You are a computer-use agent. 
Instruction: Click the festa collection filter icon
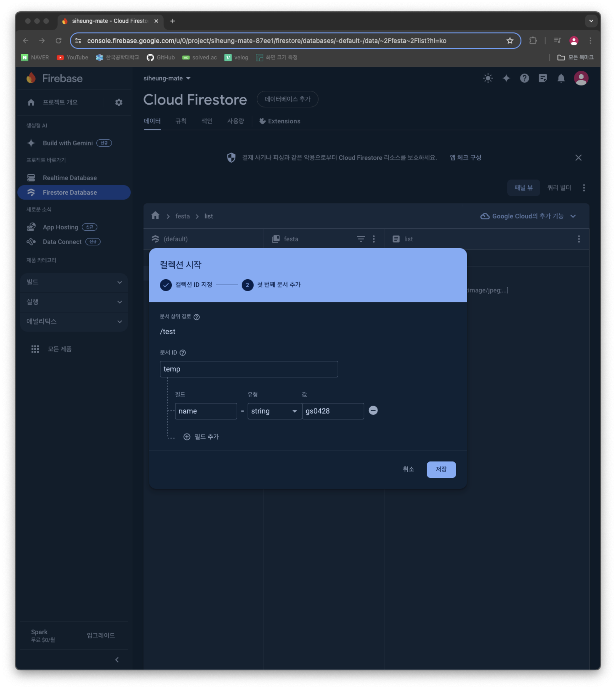361,239
